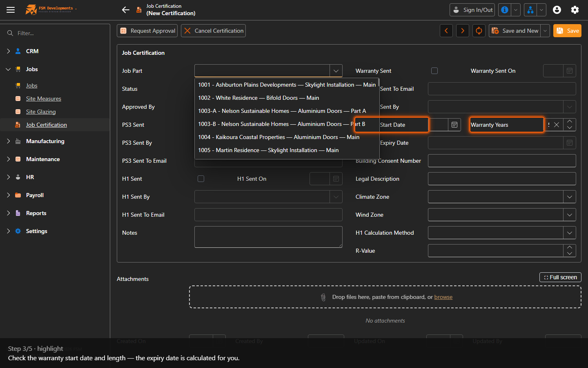Click the Request Approval button

pos(147,31)
